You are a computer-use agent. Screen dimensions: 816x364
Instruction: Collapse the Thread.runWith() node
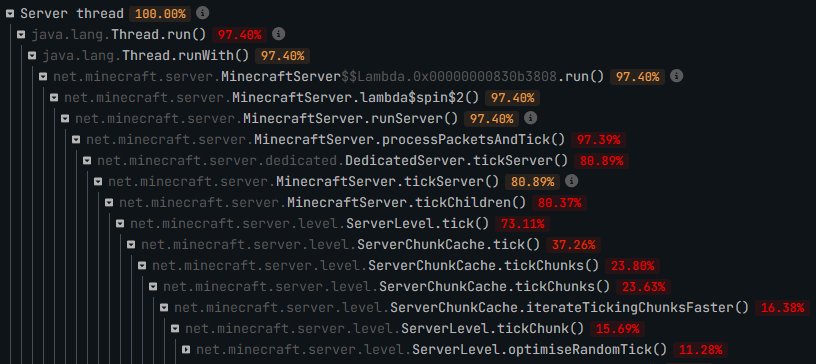click(32, 56)
